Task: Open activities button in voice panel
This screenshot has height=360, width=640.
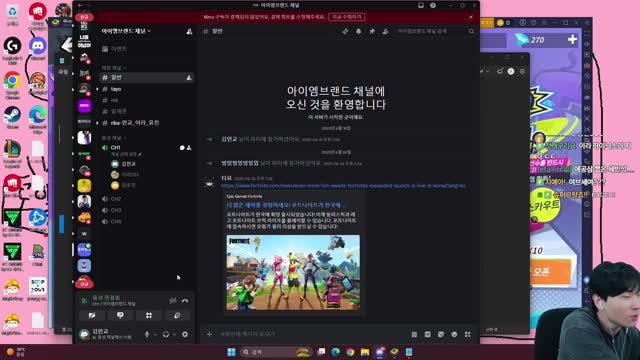Action: pos(149,316)
